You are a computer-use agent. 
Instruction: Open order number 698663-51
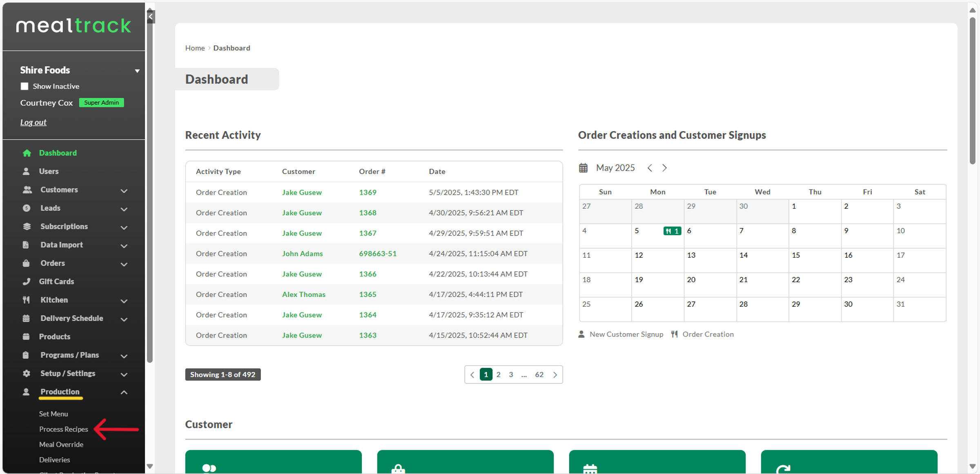(377, 254)
